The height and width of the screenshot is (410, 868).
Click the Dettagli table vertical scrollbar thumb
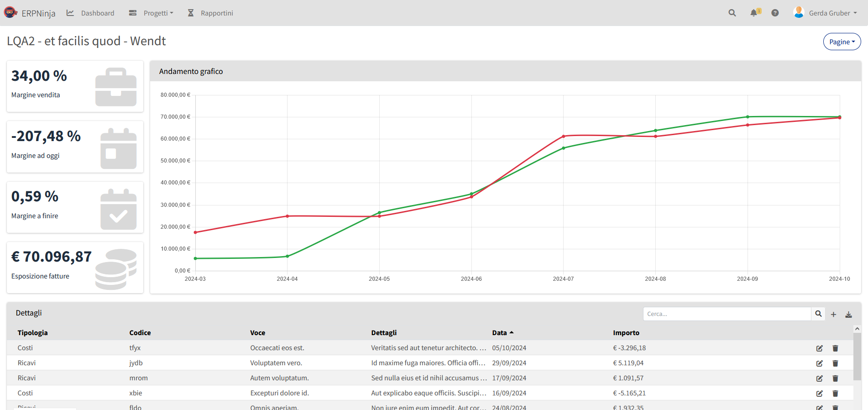[x=857, y=356]
